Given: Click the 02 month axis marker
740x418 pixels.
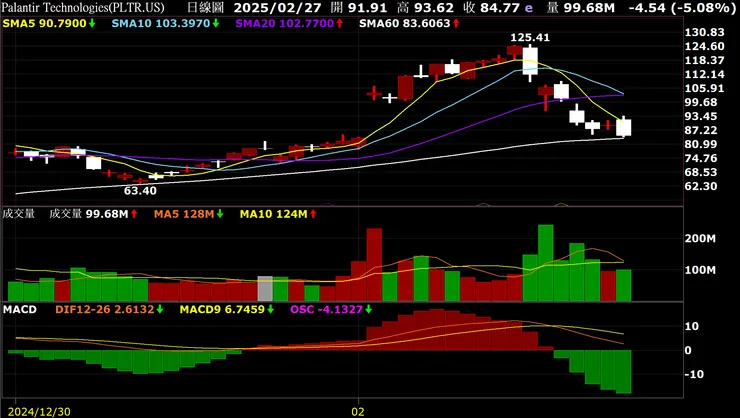Looking at the screenshot, I should pos(358,412).
